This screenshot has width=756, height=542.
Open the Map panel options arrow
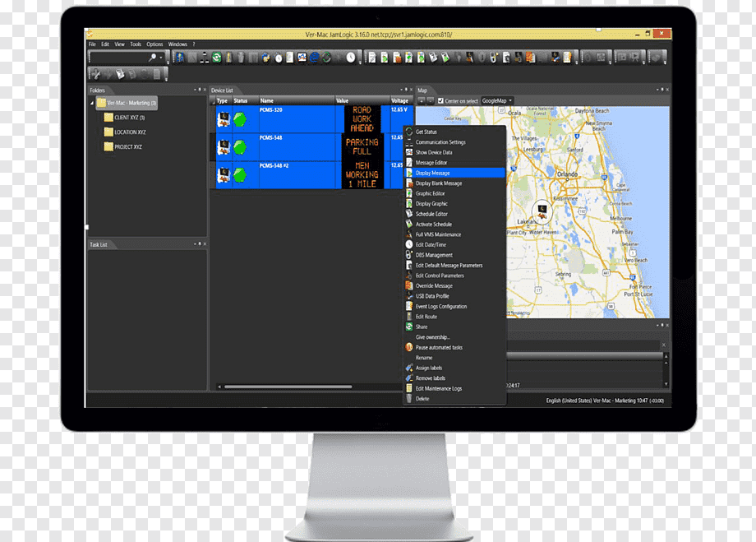657,90
